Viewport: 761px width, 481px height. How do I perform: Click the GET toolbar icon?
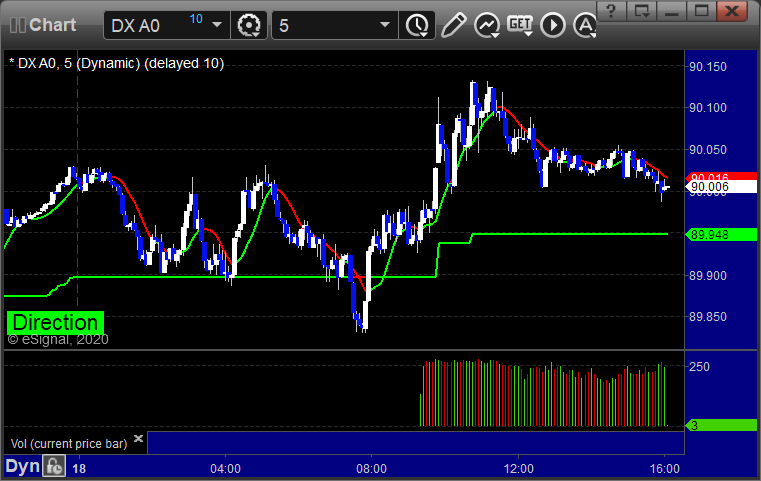pyautogui.click(x=520, y=24)
